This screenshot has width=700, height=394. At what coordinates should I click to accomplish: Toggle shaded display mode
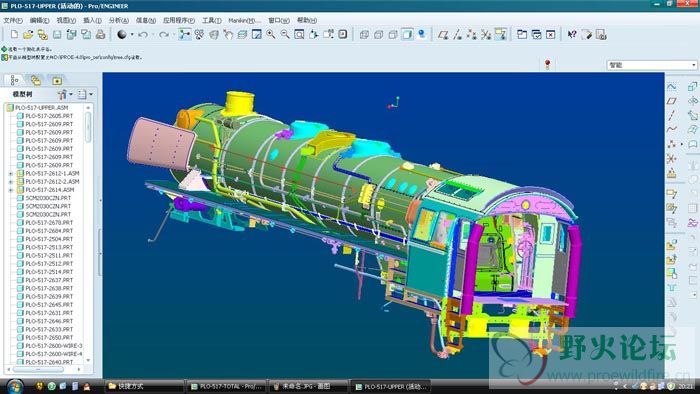[x=407, y=34]
